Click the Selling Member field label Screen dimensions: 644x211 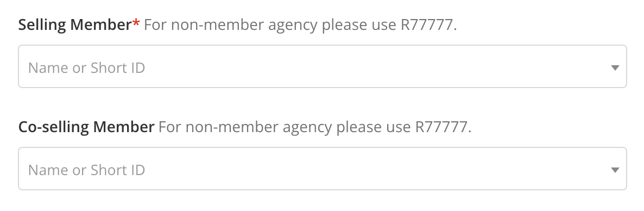tap(75, 25)
